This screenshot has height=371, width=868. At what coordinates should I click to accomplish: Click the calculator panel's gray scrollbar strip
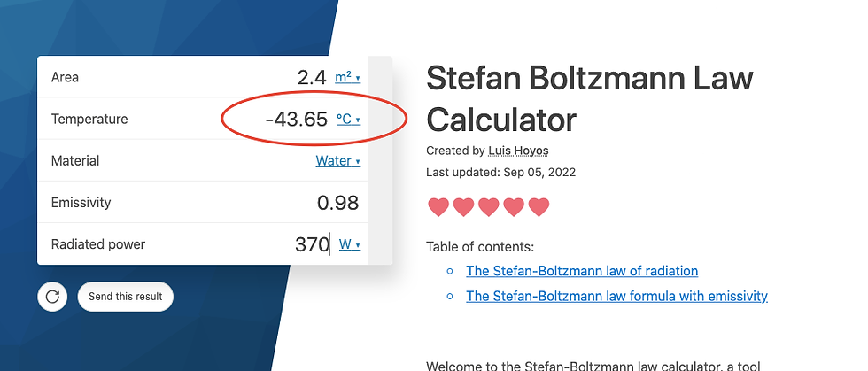click(x=380, y=160)
